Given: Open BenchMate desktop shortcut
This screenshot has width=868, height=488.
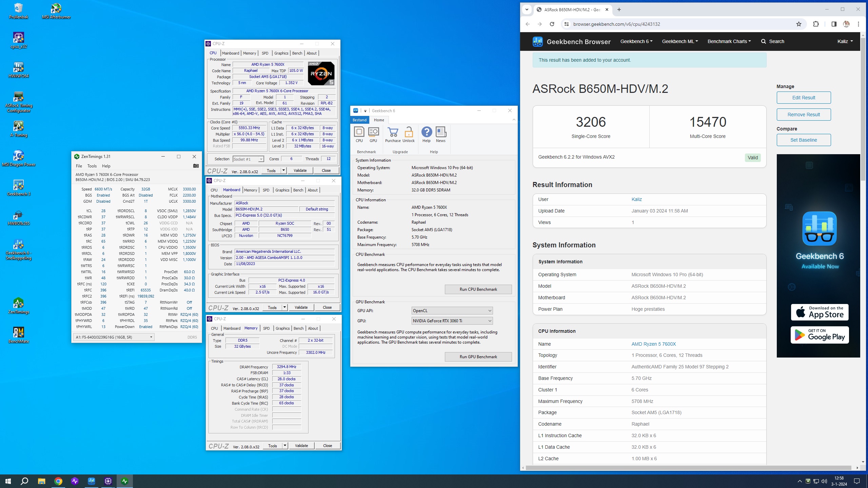Looking at the screenshot, I should click(x=18, y=335).
